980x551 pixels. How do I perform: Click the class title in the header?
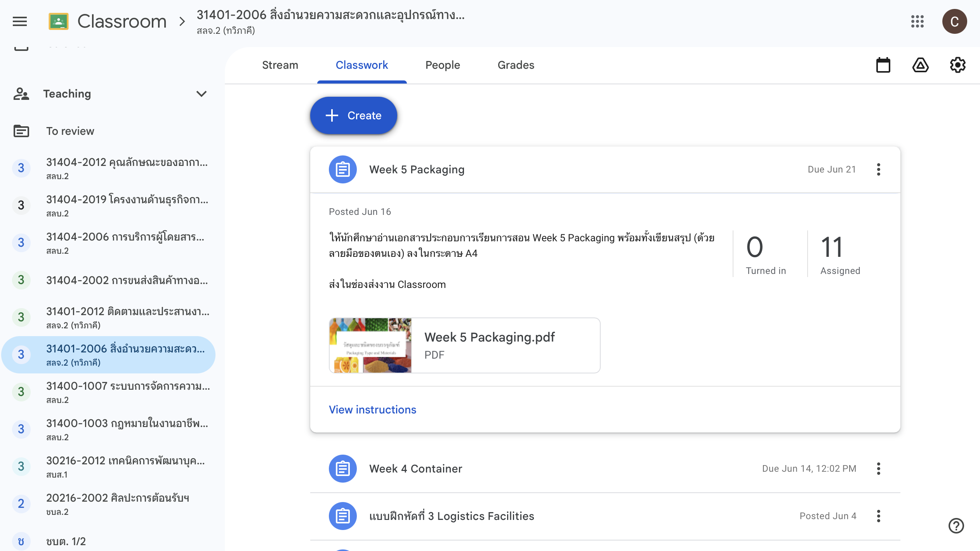coord(330,15)
